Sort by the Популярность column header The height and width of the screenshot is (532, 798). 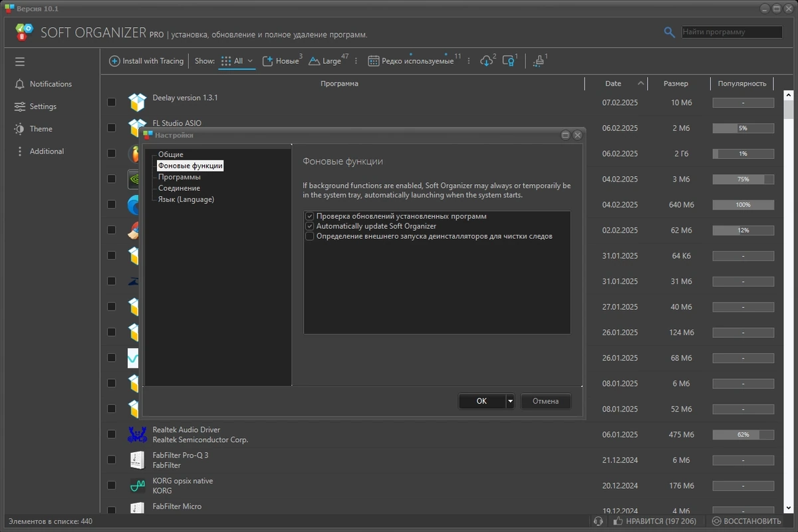[742, 84]
